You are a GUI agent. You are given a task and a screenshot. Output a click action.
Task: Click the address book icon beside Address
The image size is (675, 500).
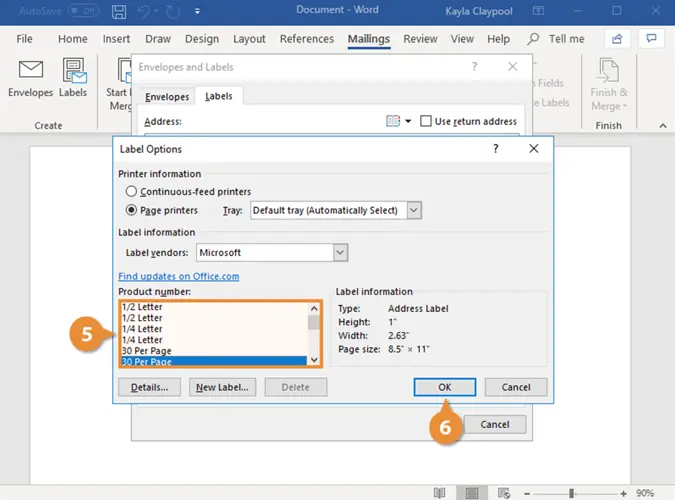pos(393,121)
